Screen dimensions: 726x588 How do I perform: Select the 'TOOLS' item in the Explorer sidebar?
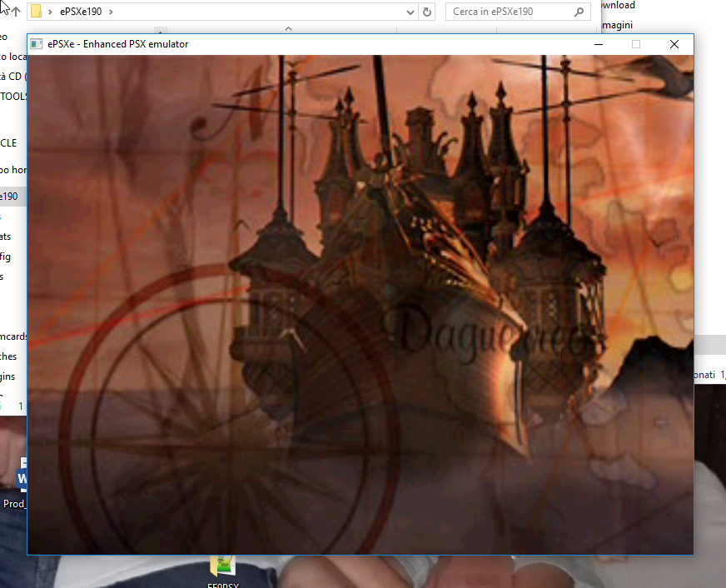pyautogui.click(x=13, y=97)
